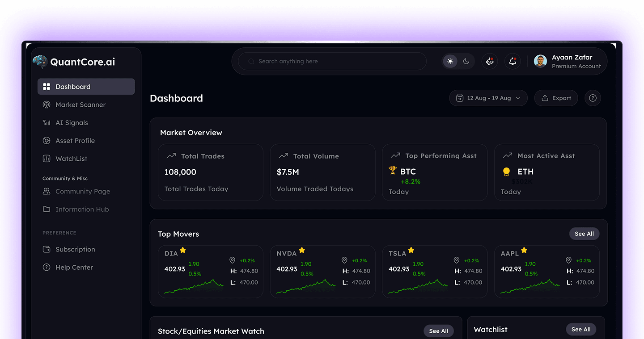644x339 pixels.
Task: Open the 12 Aug - 19 Aug date dropdown
Action: point(488,98)
